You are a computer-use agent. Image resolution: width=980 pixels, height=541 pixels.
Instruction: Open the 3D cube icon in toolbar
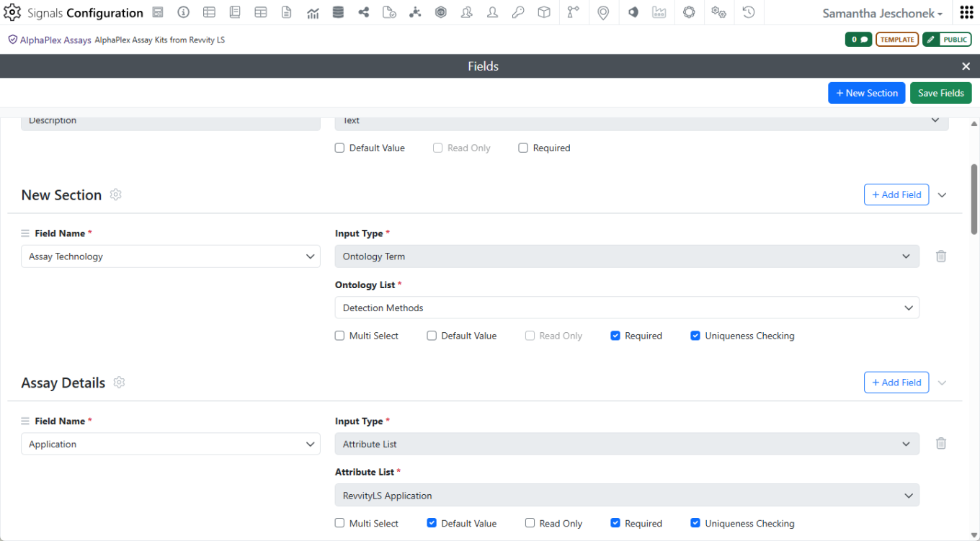(x=544, y=12)
